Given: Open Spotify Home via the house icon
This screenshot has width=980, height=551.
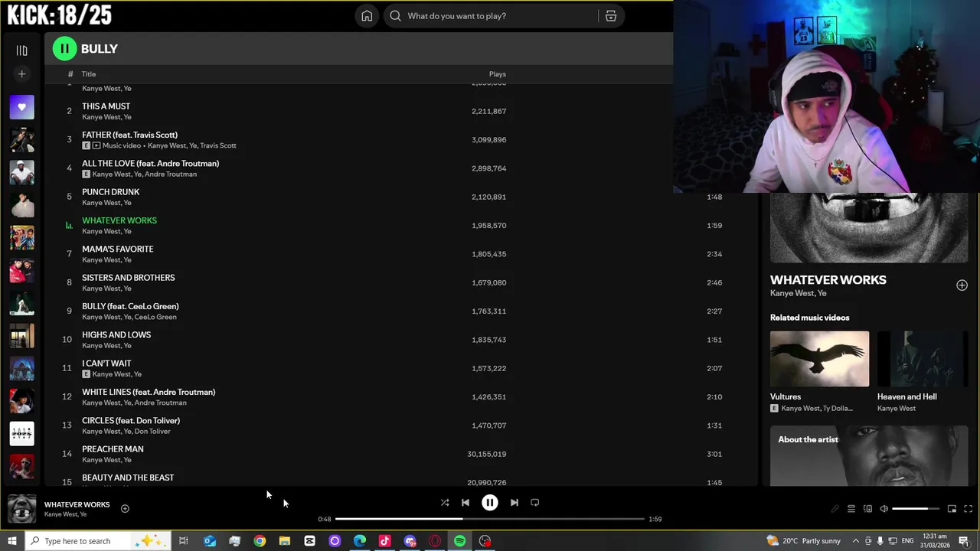Looking at the screenshot, I should 367,16.
